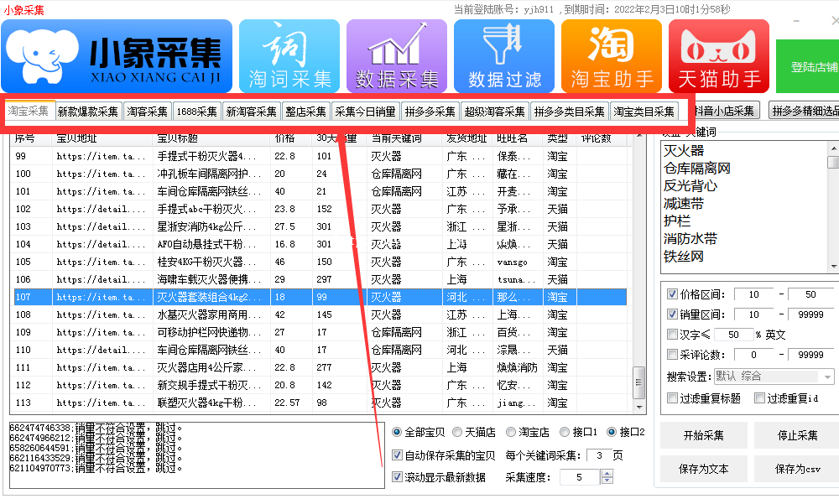Image resolution: width=839 pixels, height=504 pixels.
Task: Select keyword 消防水带 in the keyword list
Action: (690, 239)
